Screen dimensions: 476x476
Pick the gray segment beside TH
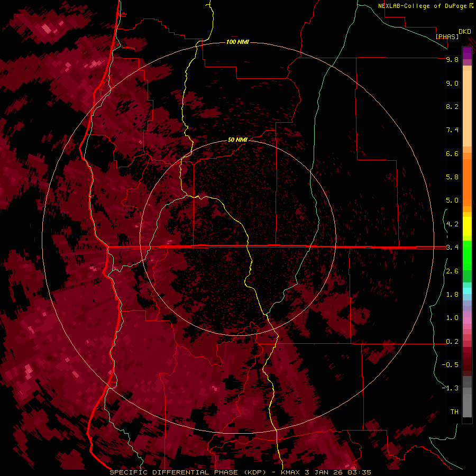pyautogui.click(x=467, y=407)
